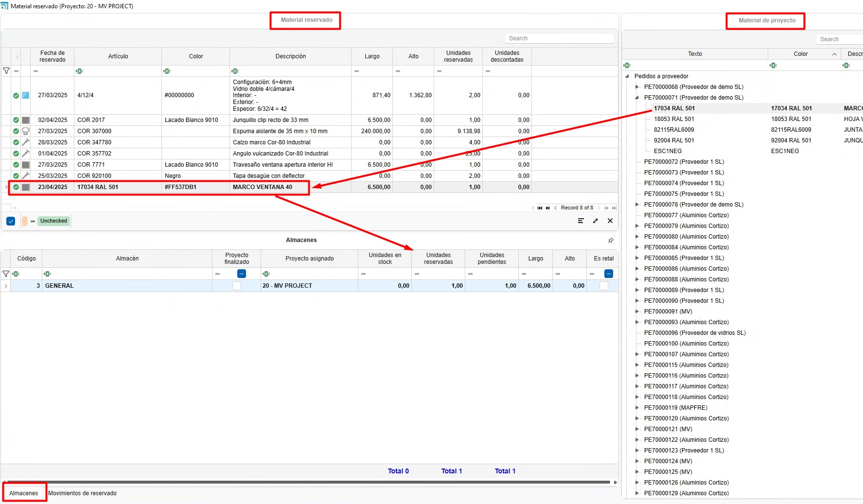Jump to last record in navigator
The image size is (863, 504).
click(614, 208)
